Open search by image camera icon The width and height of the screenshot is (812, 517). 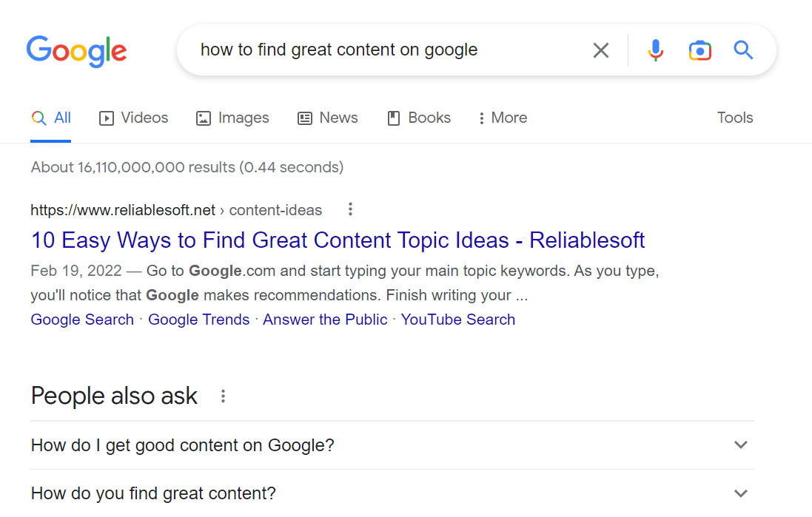(699, 50)
